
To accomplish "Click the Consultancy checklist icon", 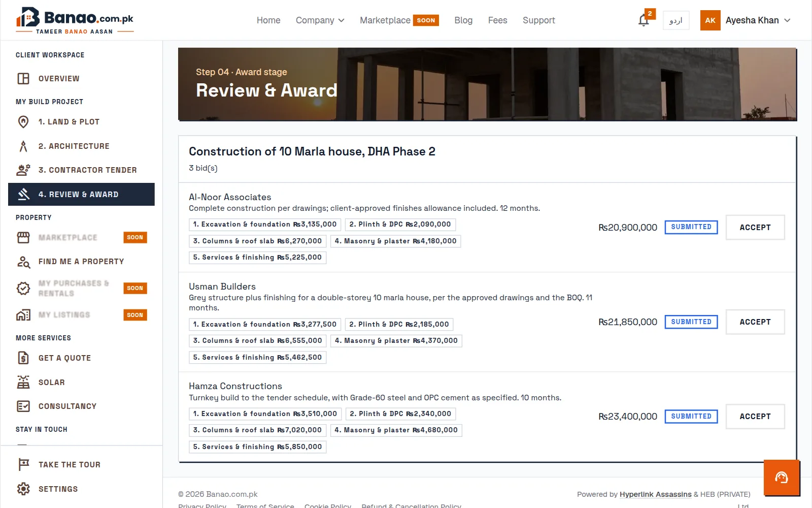I will (23, 406).
